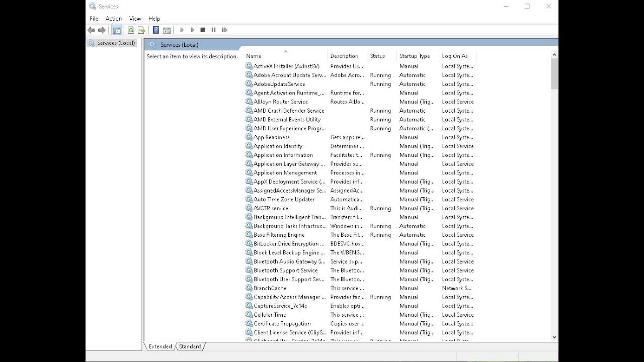Click gear icon beside Certificate Propagation
This screenshot has height=362, width=644.
tap(249, 324)
